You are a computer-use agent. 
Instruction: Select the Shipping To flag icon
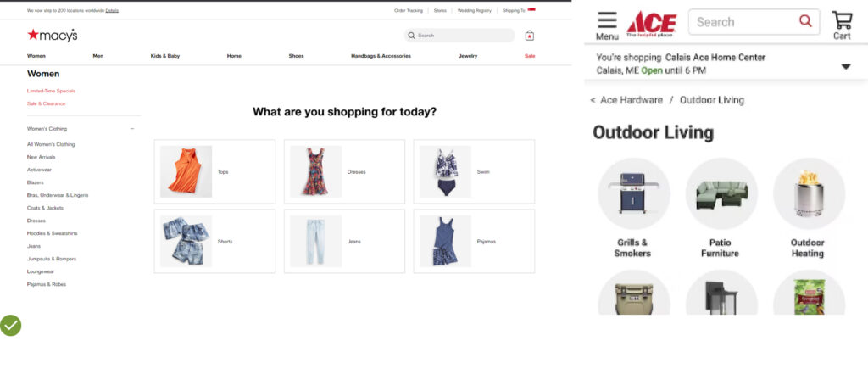(531, 10)
